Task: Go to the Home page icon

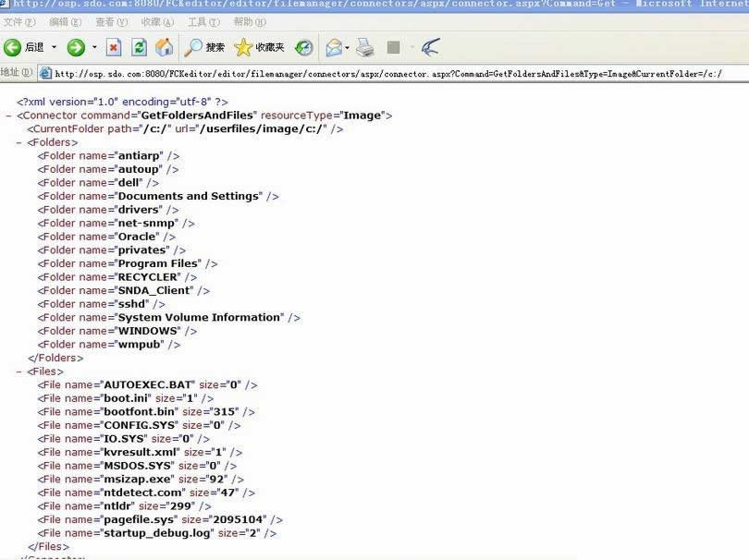Action: point(165,47)
